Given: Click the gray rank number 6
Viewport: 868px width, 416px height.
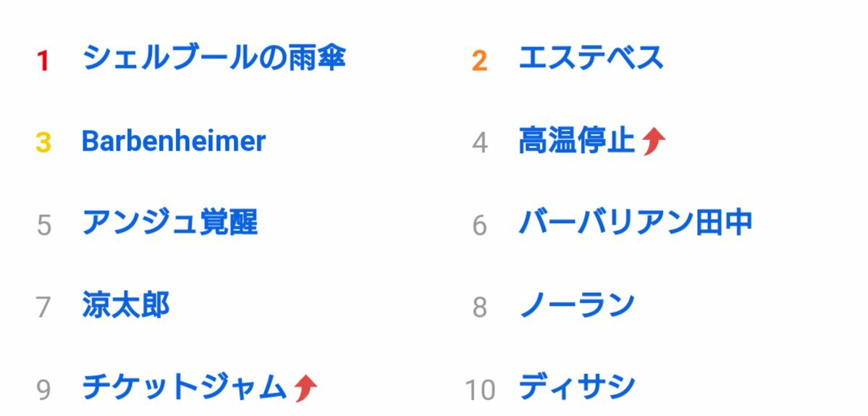Looking at the screenshot, I should (x=480, y=225).
